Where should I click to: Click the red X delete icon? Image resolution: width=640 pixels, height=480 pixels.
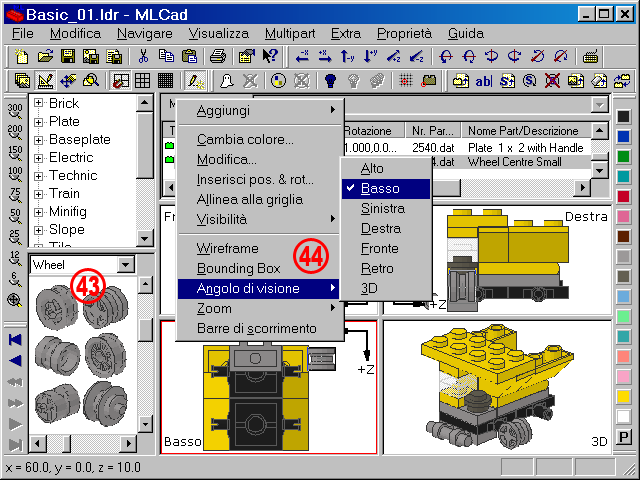[x=552, y=80]
